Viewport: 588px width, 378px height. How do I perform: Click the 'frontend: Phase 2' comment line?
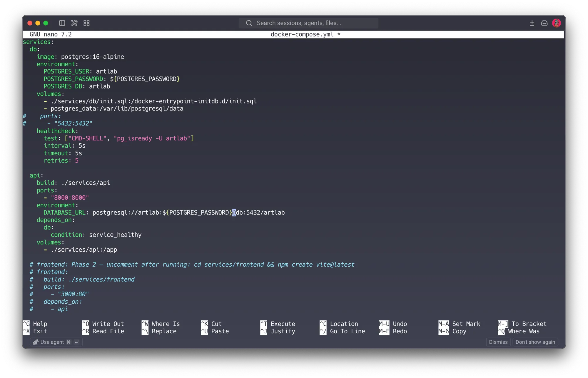tap(192, 265)
